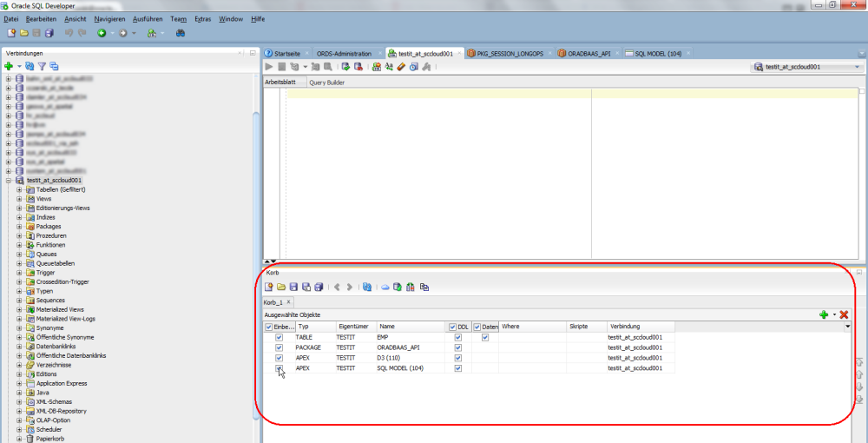Image resolution: width=868 pixels, height=443 pixels.
Task: Select the Papierkorb tree item
Action: coord(49,439)
